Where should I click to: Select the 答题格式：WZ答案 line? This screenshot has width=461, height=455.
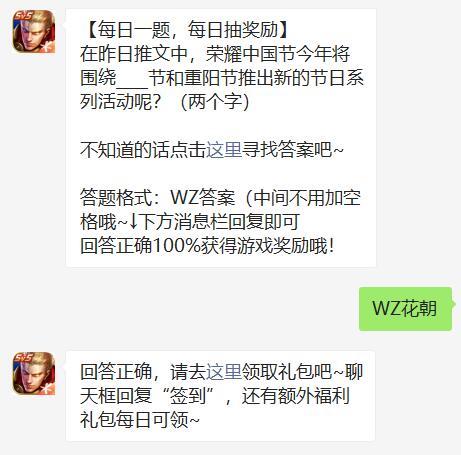[157, 197]
